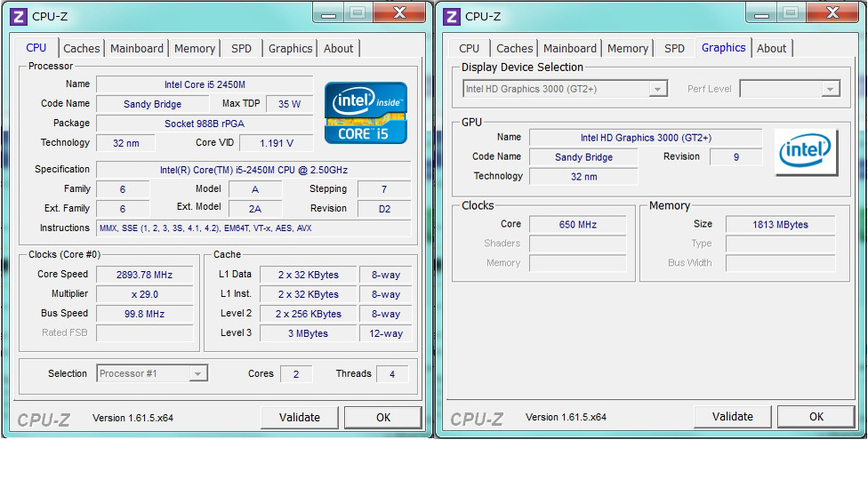Open the Caches tab in right window
The height and width of the screenshot is (488, 868).
coord(514,49)
